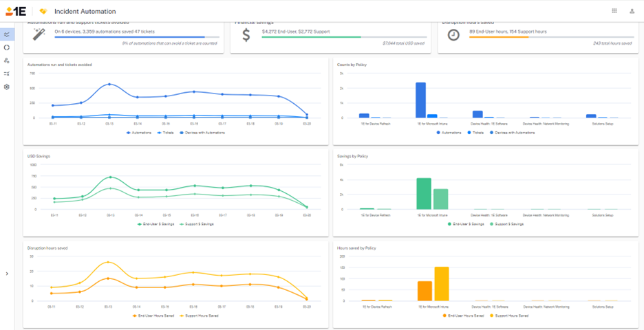Image resolution: width=644 pixels, height=330 pixels.
Task: Open the circular ring sidebar icon
Action: tap(7, 47)
